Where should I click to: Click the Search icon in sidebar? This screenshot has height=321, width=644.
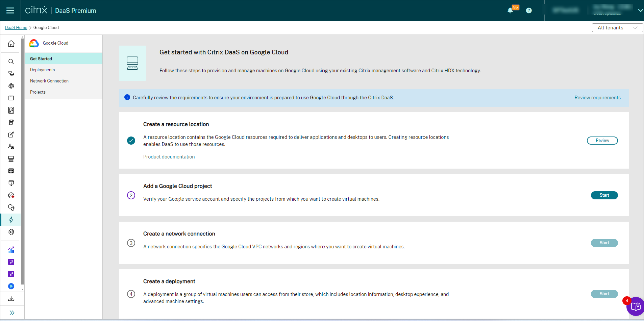(11, 61)
